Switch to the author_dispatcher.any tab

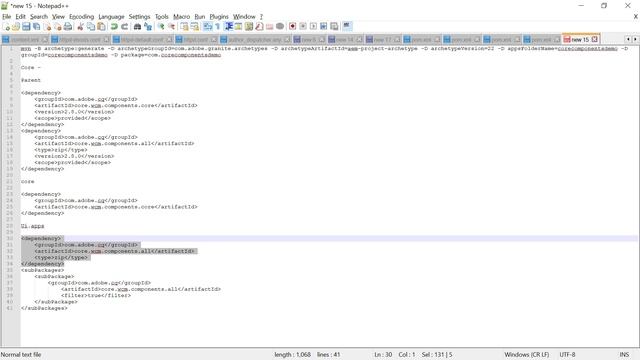pyautogui.click(x=255, y=40)
